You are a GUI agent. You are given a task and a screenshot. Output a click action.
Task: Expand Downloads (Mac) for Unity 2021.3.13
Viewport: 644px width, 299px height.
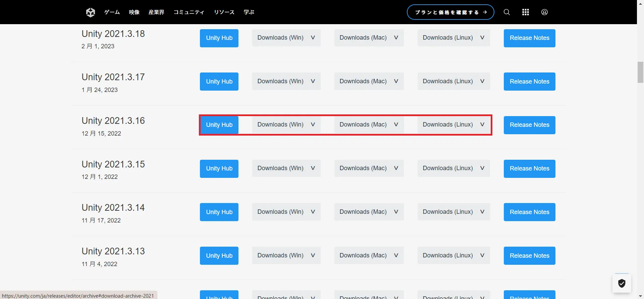[x=369, y=255]
